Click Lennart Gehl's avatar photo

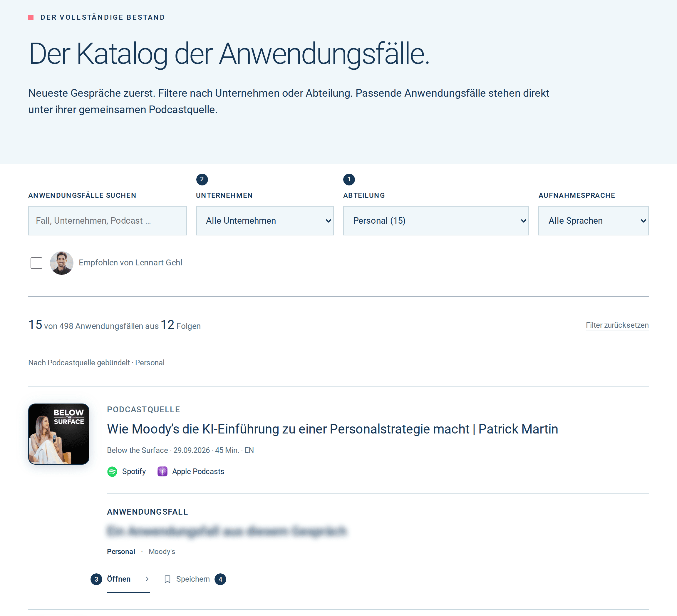(x=62, y=263)
